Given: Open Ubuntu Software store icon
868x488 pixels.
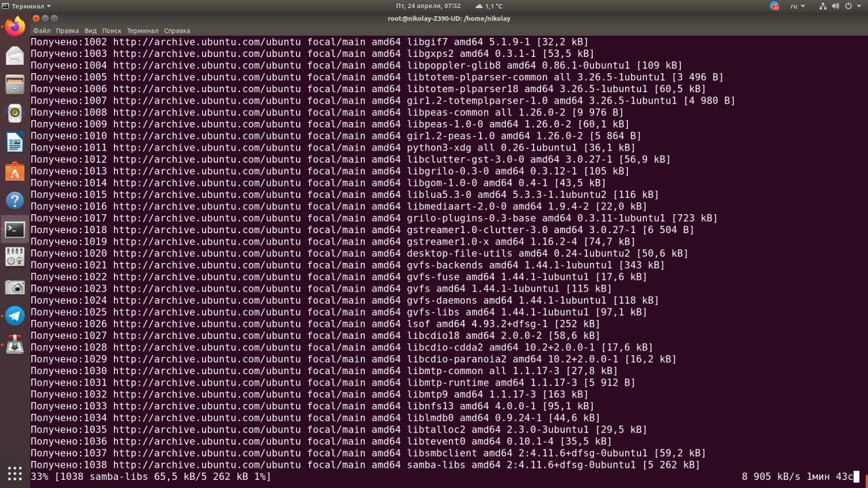Looking at the screenshot, I should tap(15, 171).
